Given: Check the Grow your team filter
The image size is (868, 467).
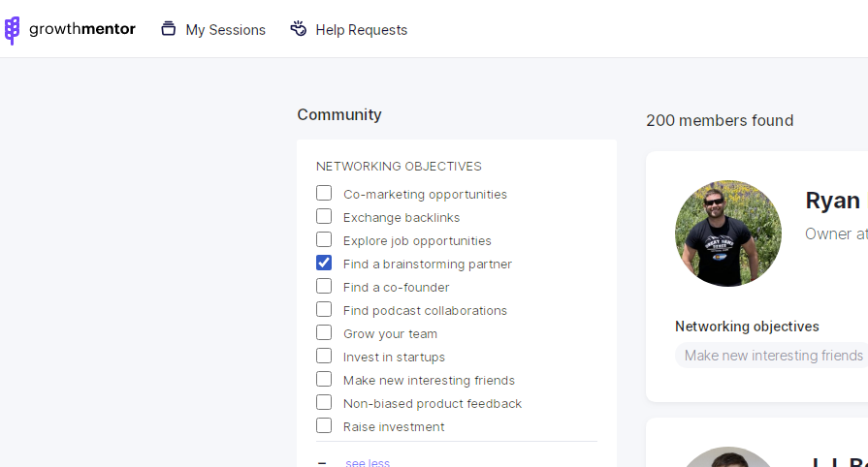Looking at the screenshot, I should pyautogui.click(x=324, y=332).
